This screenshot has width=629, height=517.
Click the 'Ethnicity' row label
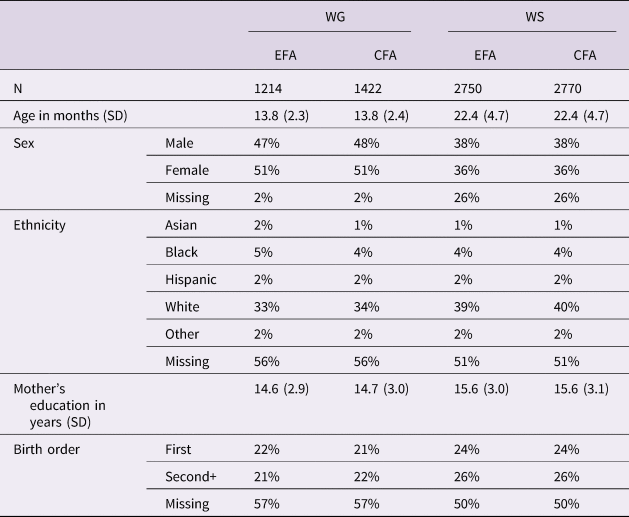pyautogui.click(x=39, y=226)
